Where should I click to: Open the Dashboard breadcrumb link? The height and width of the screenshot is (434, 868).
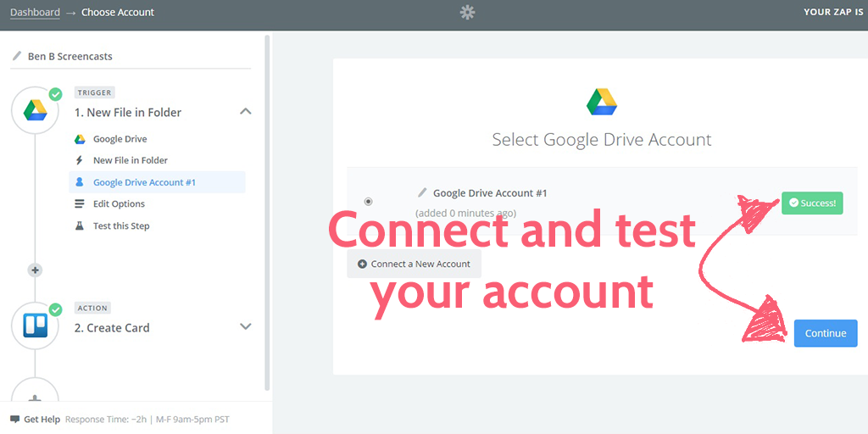point(35,13)
